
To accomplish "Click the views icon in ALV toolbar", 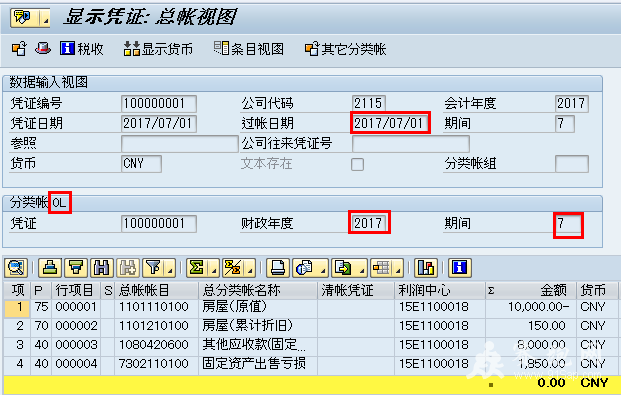I will pyautogui.click(x=305, y=268).
